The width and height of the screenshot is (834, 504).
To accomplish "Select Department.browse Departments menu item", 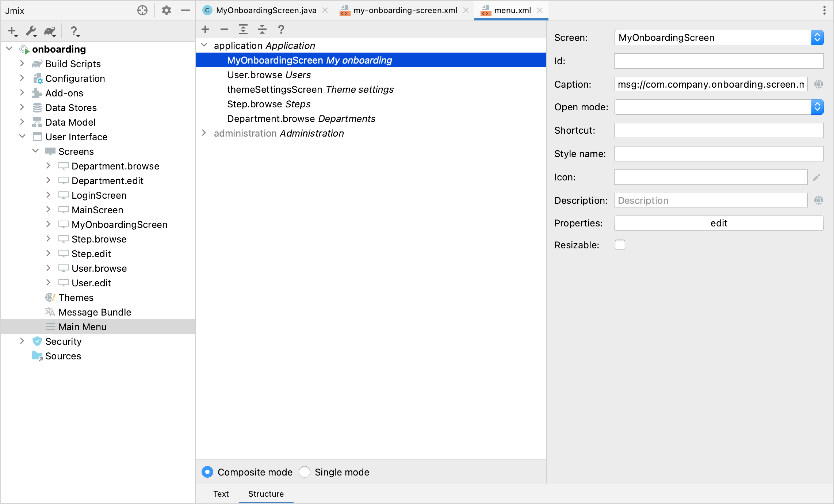I will [x=371, y=118].
